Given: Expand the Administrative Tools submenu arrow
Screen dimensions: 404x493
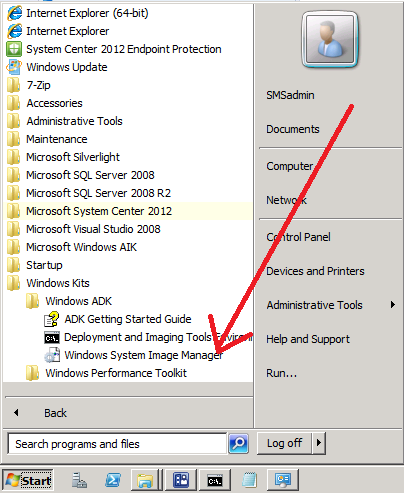Looking at the screenshot, I should pyautogui.click(x=393, y=305).
